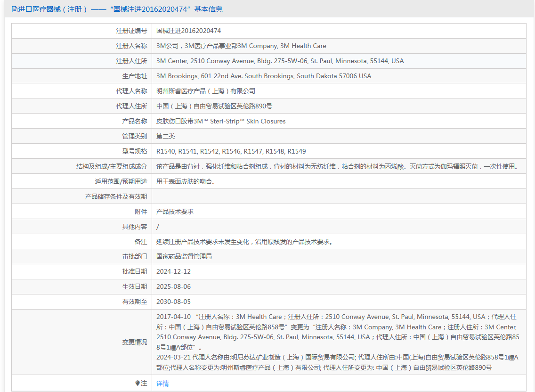This screenshot has width=535, height=392.
Task: Click agent address 英伦路890号 in the 代理人住所 row
Action: click(214, 106)
